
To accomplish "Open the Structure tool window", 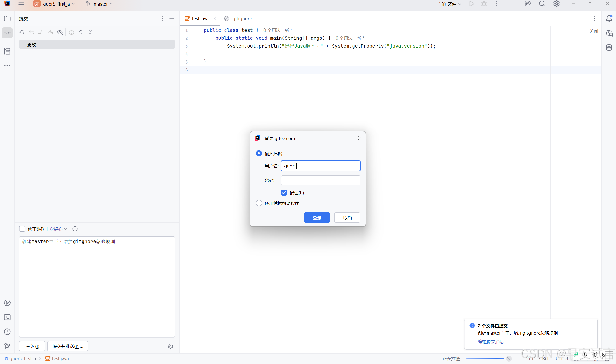I will point(7,51).
